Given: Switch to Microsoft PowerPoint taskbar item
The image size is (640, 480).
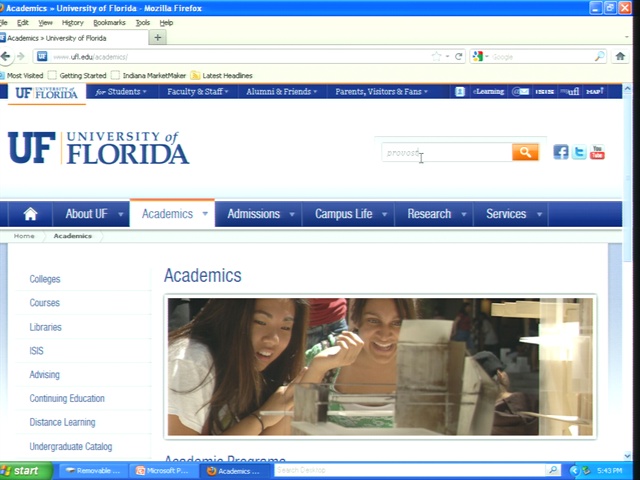Looking at the screenshot, I should coord(163,471).
